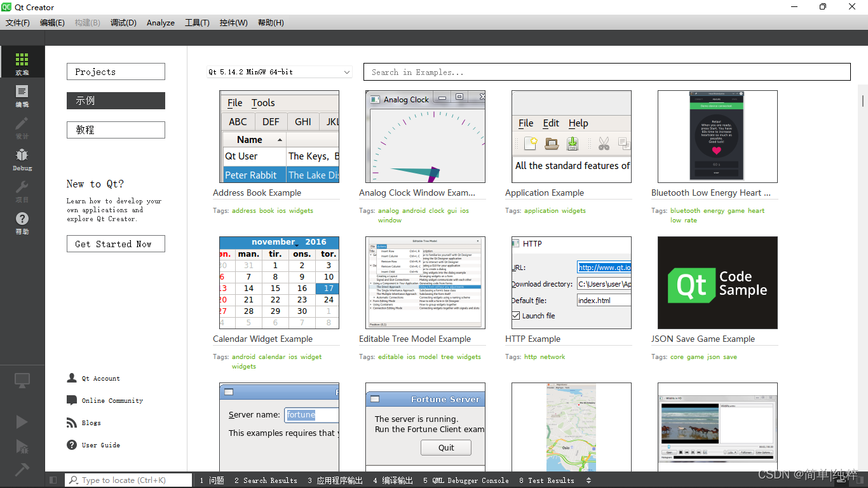
Task: Toggle left sidebar via status bar icon
Action: pyautogui.click(x=53, y=480)
